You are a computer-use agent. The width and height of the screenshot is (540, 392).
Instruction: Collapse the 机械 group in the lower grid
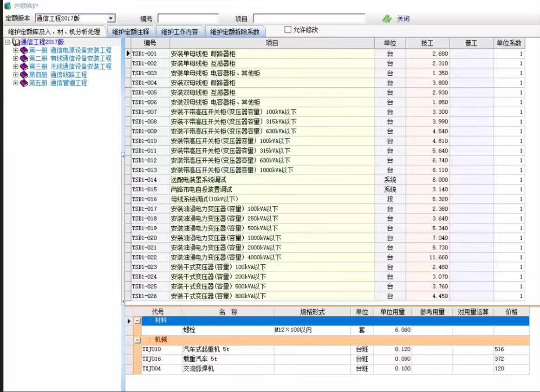point(137,340)
